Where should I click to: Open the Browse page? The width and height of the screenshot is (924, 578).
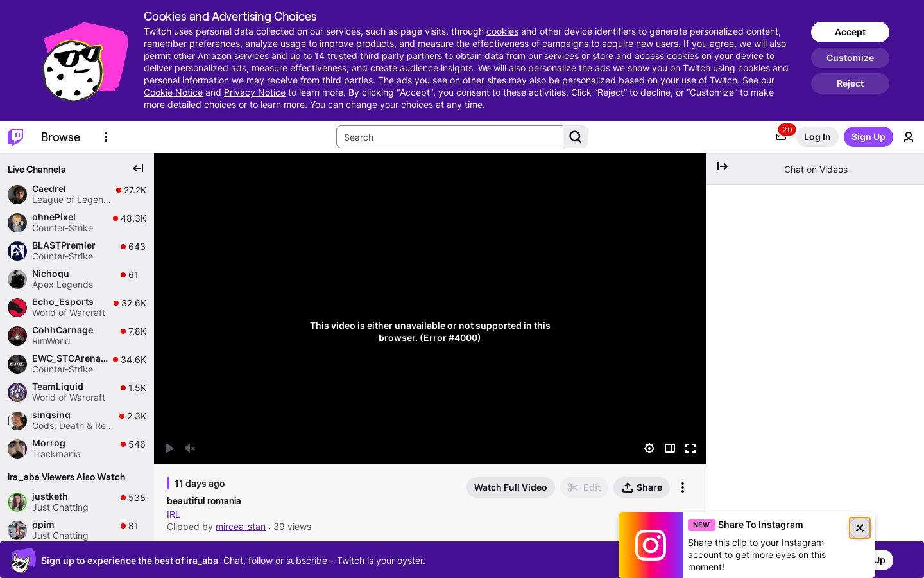point(60,137)
